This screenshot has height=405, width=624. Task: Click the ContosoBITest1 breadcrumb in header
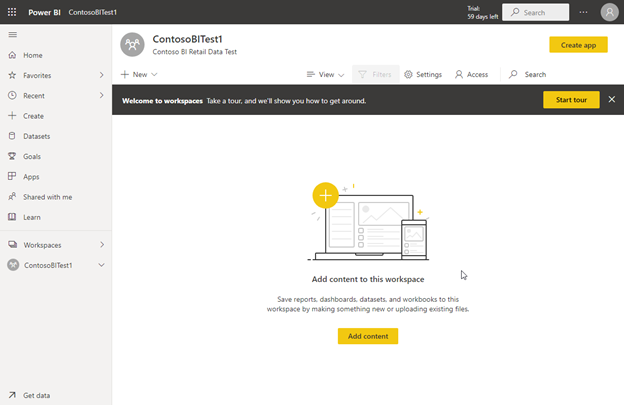[92, 12]
